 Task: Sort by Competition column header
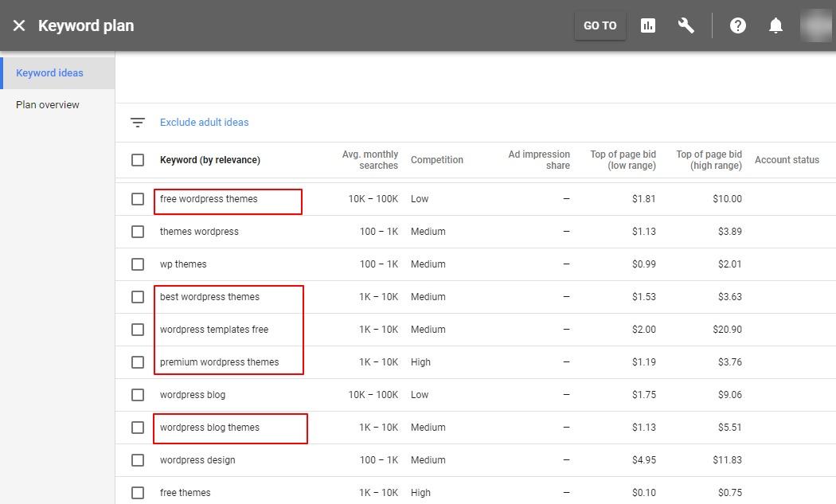click(436, 160)
